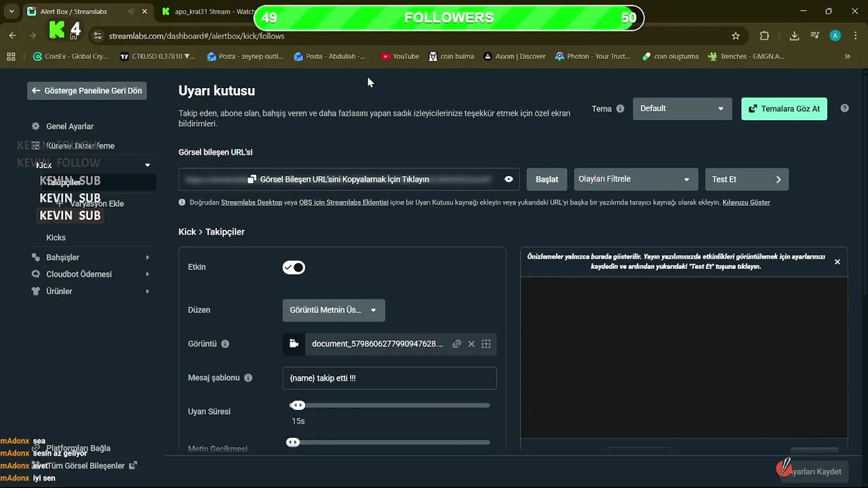This screenshot has width=868, height=488.
Task: Click Gösterge Paneline Geri Dön button
Action: coord(87,91)
